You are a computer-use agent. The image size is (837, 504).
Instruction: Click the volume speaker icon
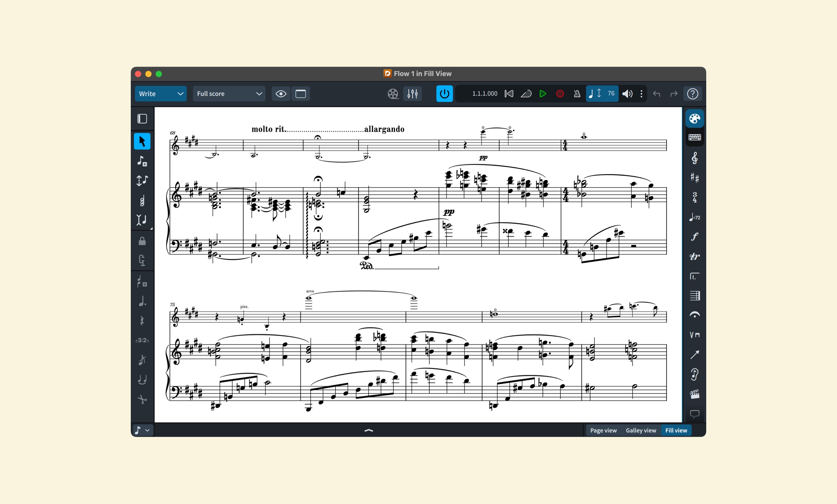627,94
